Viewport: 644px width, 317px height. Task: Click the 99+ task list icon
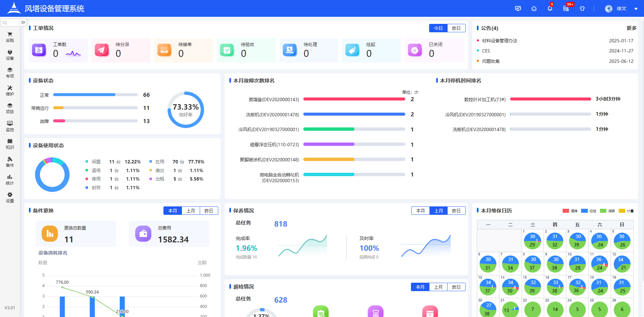[566, 8]
